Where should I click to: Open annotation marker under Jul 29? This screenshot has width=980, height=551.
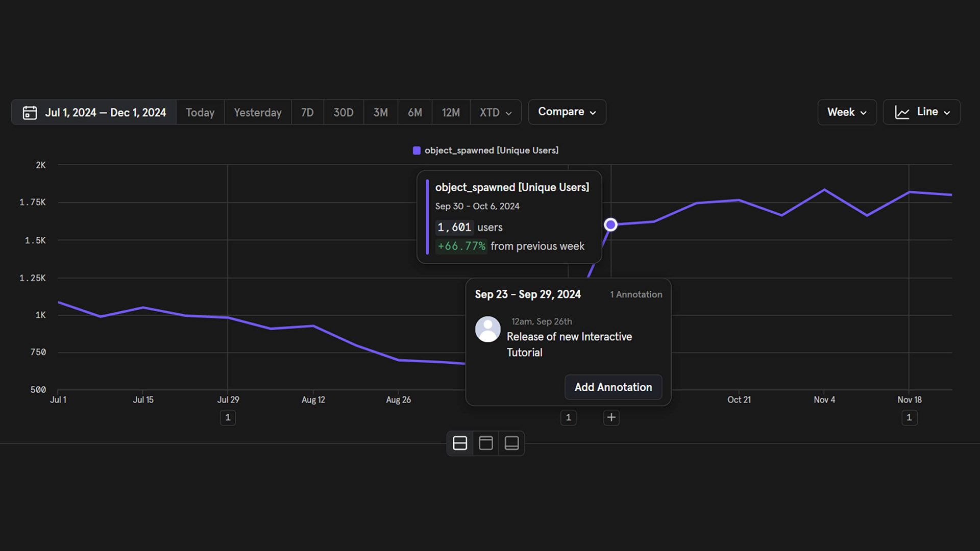[x=228, y=417]
